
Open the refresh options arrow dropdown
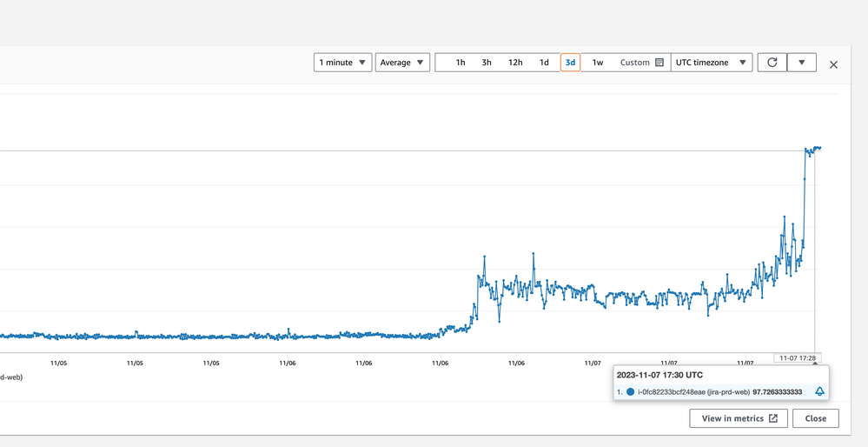pos(802,63)
